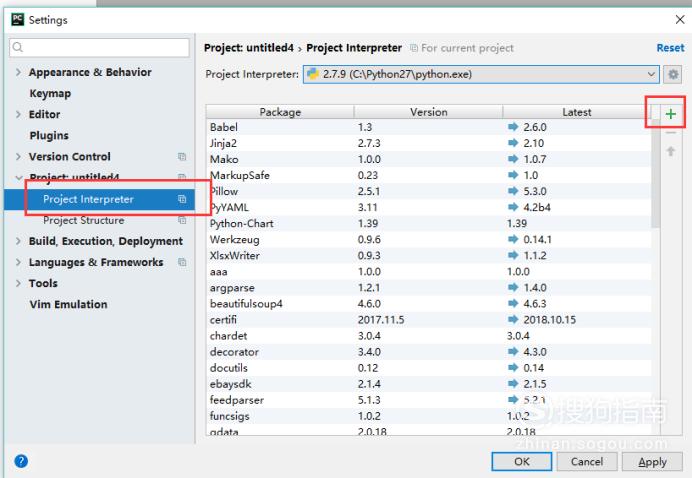Expand the Tools section

[x=18, y=283]
